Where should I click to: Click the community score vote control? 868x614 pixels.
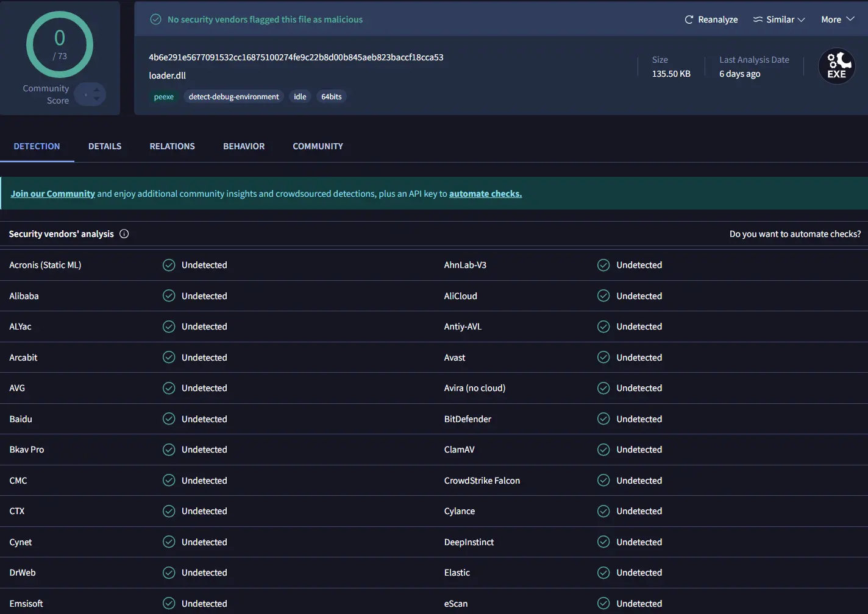[x=90, y=94]
